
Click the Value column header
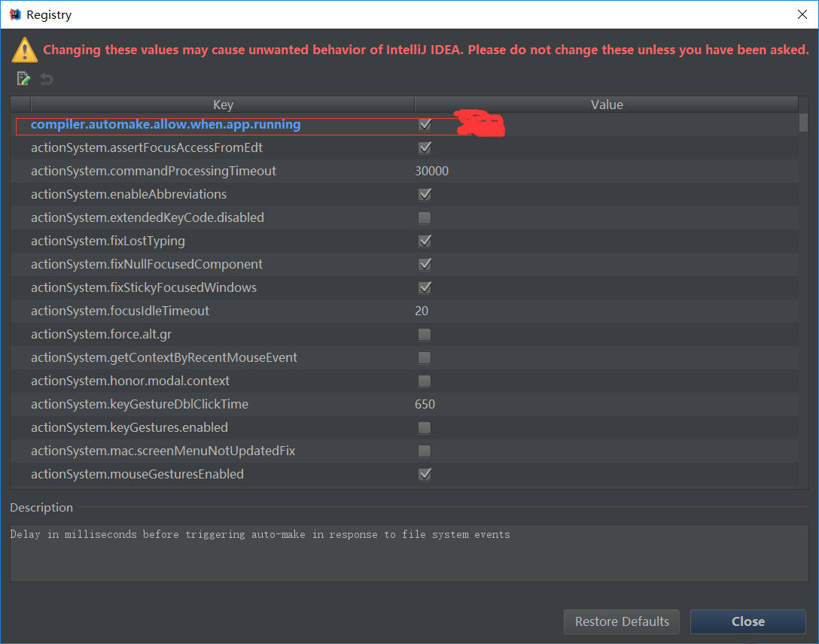[x=607, y=105]
